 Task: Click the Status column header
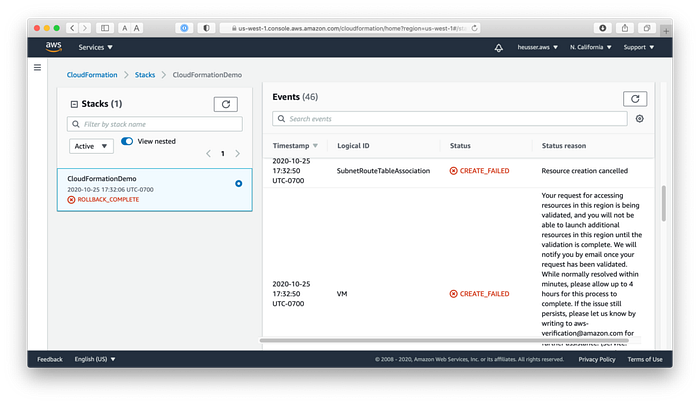pos(460,146)
